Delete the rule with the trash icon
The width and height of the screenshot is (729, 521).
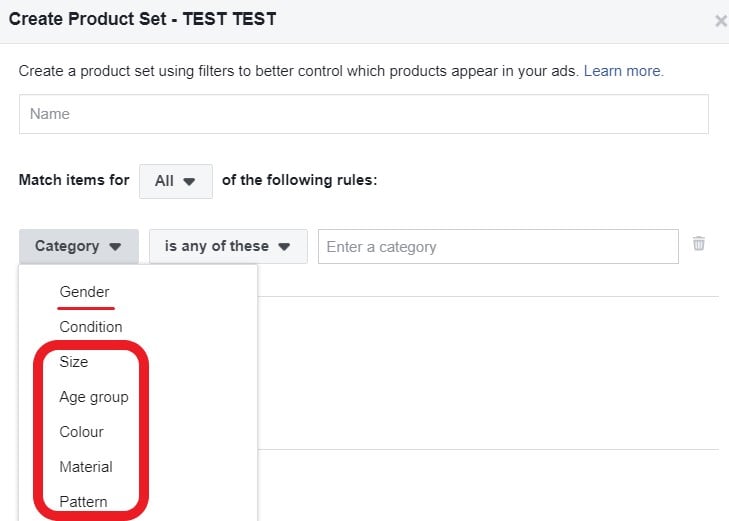pos(699,244)
